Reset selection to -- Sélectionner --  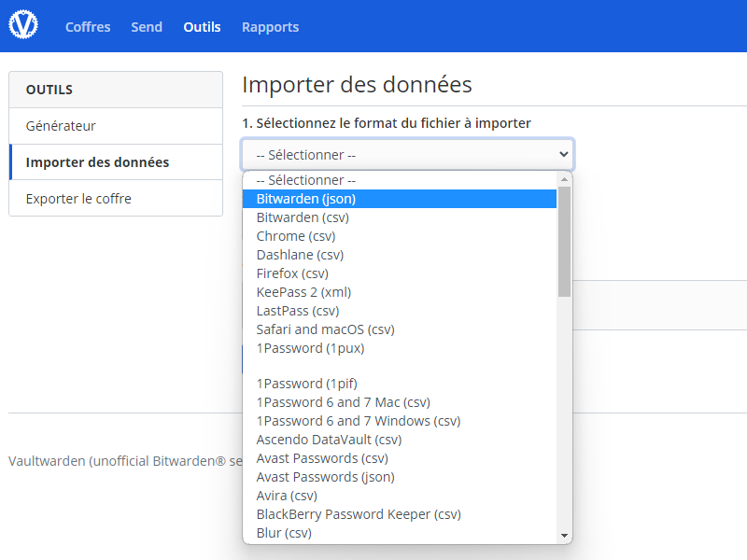[303, 179]
